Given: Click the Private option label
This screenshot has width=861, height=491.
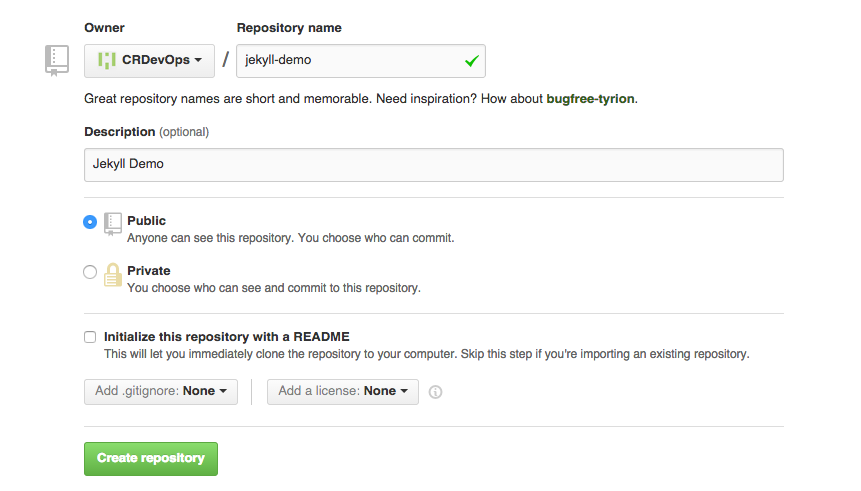Looking at the screenshot, I should click(149, 271).
